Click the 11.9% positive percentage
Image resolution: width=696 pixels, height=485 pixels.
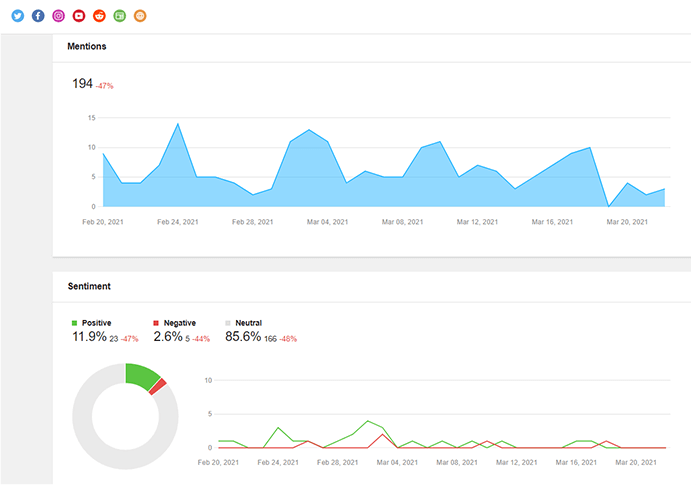click(90, 337)
